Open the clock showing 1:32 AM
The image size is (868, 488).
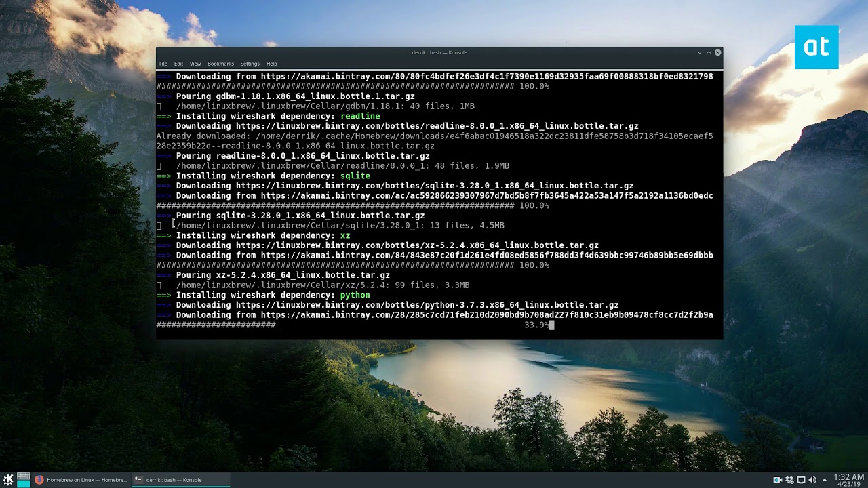pos(849,480)
